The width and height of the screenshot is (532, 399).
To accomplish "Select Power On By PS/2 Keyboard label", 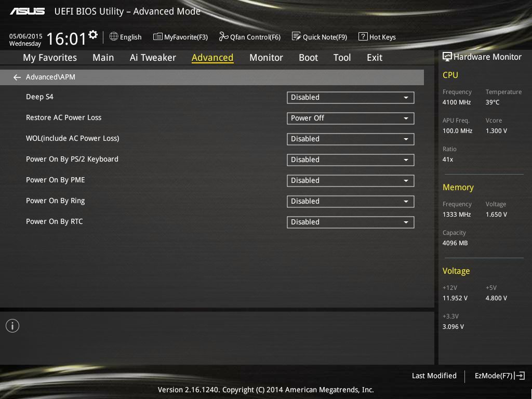I will coord(72,159).
